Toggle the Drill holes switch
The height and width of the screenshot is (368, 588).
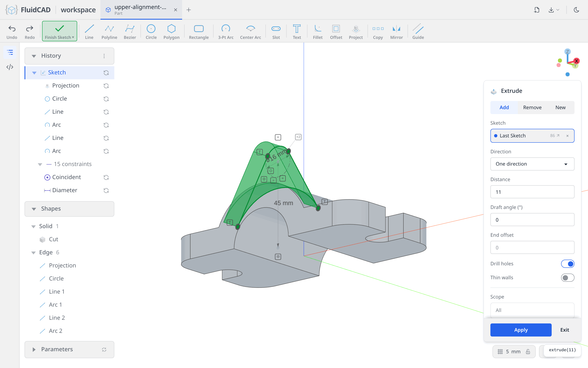click(567, 264)
